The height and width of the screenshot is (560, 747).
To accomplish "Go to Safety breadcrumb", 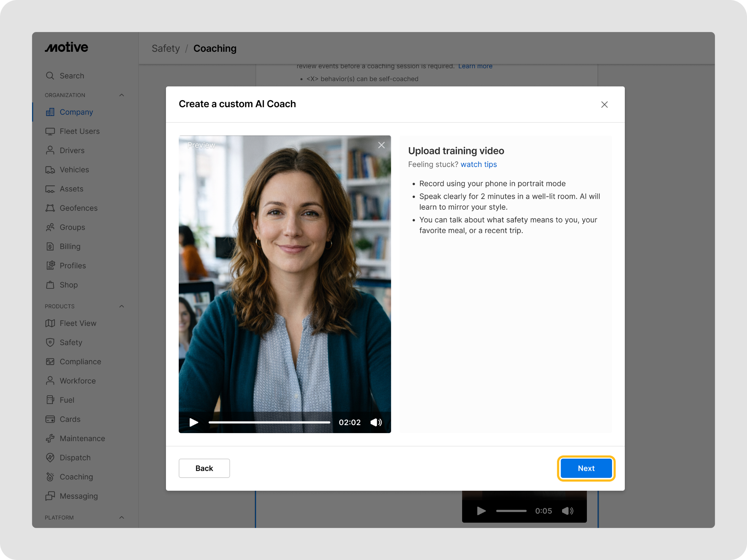I will click(x=166, y=48).
